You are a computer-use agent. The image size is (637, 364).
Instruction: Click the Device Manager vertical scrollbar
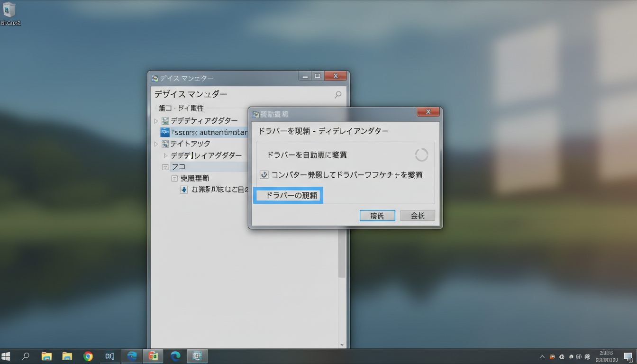click(342, 256)
